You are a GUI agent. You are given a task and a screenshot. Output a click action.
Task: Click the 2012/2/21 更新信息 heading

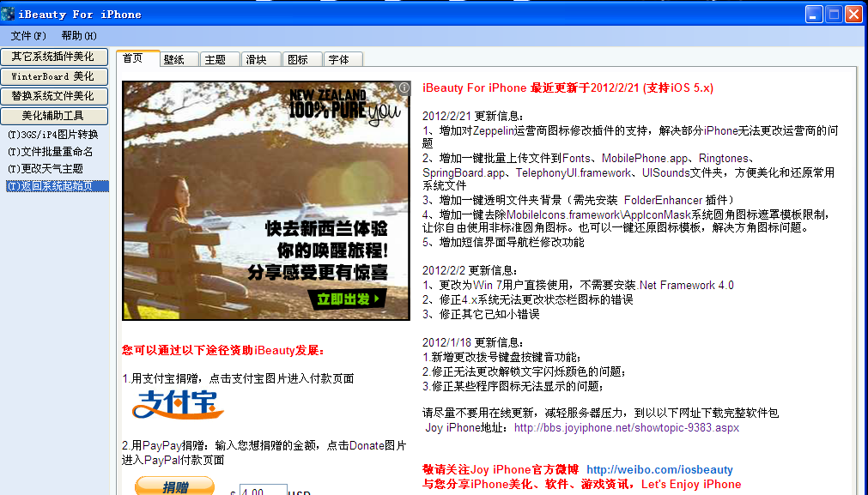[x=473, y=116]
